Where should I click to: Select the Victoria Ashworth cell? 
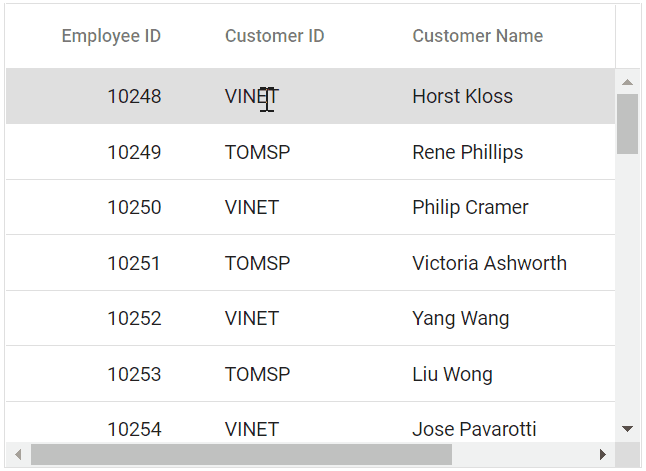click(x=489, y=264)
